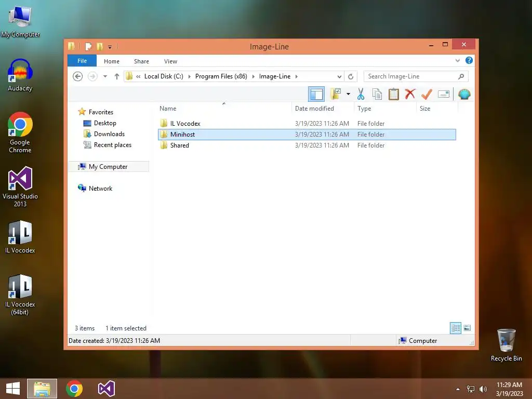Click the Up one level arrow
Viewport: 532px width, 399px height.
click(117, 76)
